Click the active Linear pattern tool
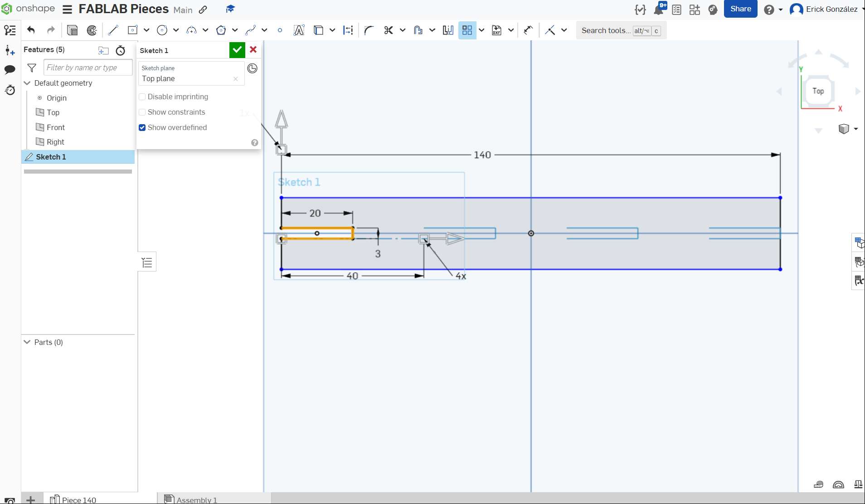865x504 pixels. 467,30
